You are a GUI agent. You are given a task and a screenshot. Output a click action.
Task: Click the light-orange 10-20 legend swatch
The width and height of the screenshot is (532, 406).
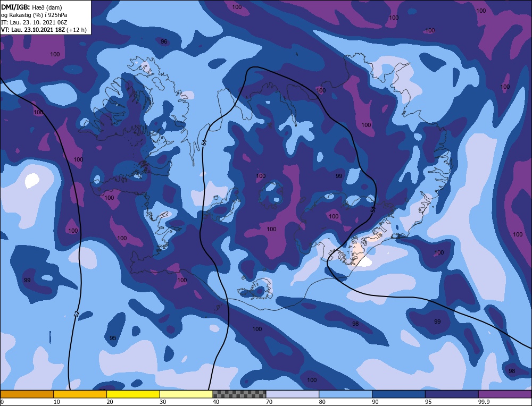point(80,394)
